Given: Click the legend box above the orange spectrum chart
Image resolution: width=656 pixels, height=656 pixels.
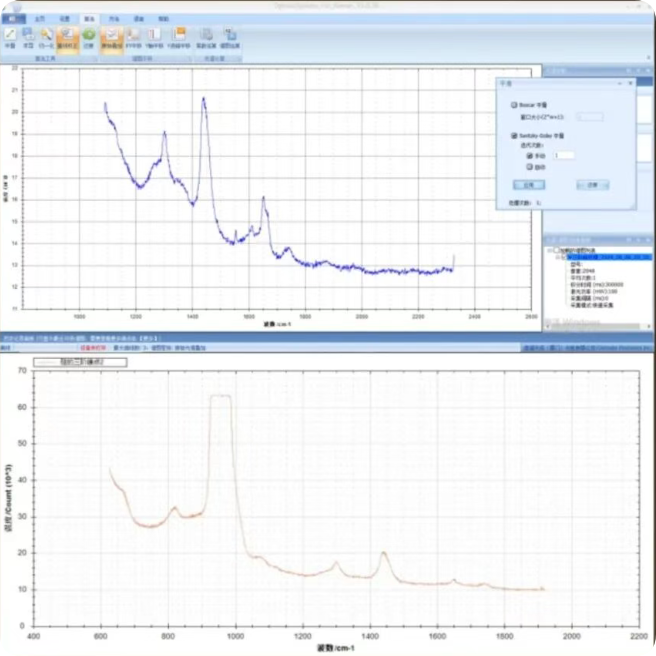Looking at the screenshot, I should point(80,362).
